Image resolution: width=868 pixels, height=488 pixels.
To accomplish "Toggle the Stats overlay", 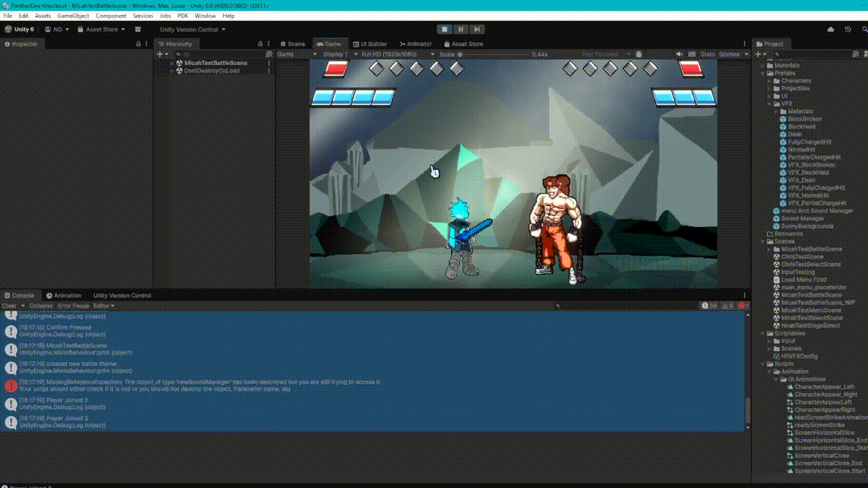I will tap(707, 54).
